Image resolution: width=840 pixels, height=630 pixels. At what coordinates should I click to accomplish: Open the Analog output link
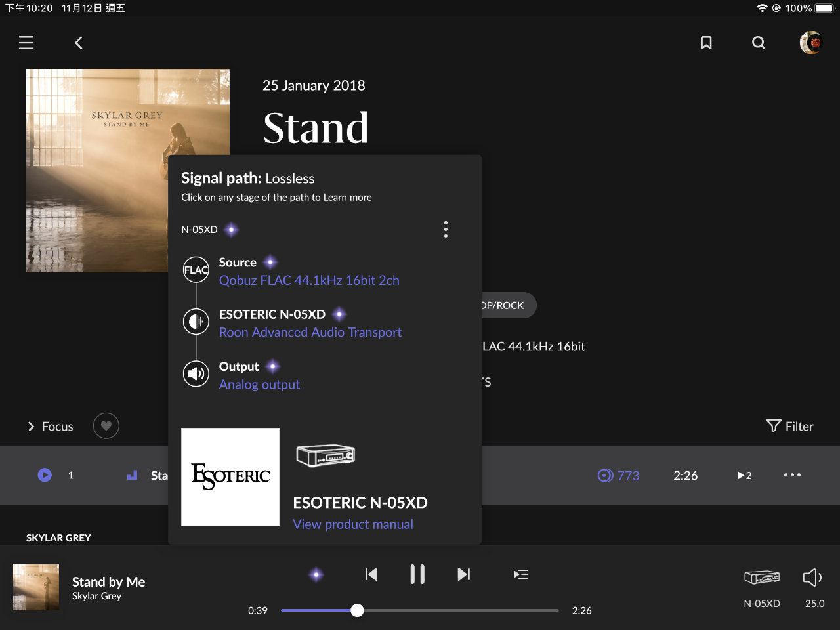click(x=259, y=385)
